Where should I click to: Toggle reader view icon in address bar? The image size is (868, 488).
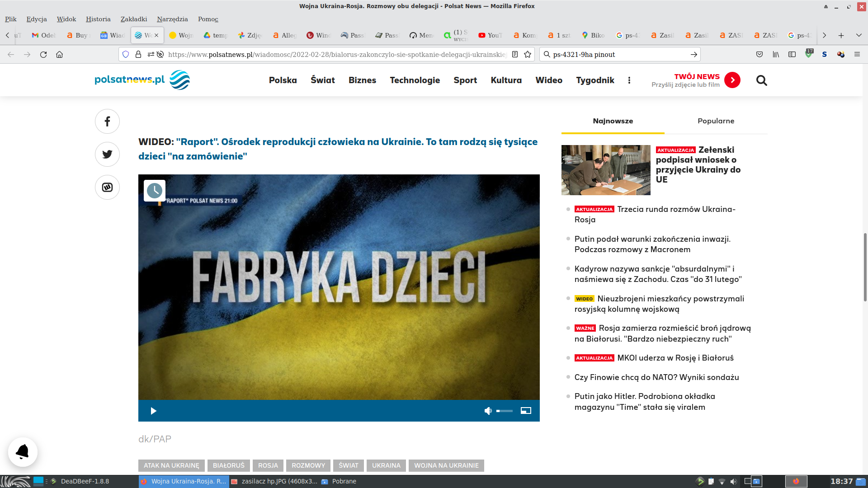pyautogui.click(x=515, y=54)
